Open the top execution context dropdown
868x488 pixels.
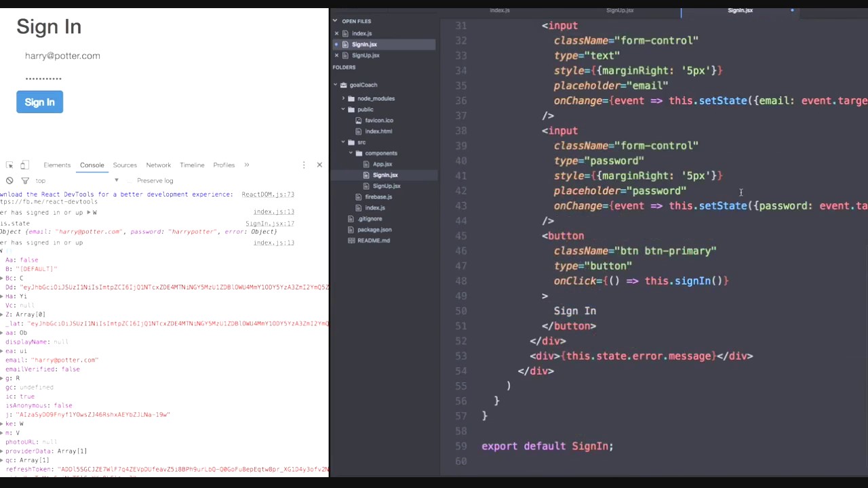pyautogui.click(x=77, y=180)
